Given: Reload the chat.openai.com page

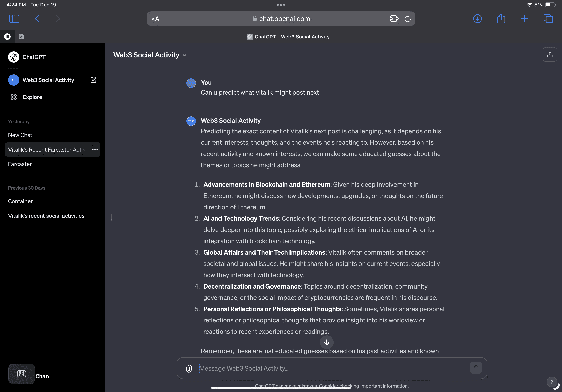Looking at the screenshot, I should pos(408,19).
